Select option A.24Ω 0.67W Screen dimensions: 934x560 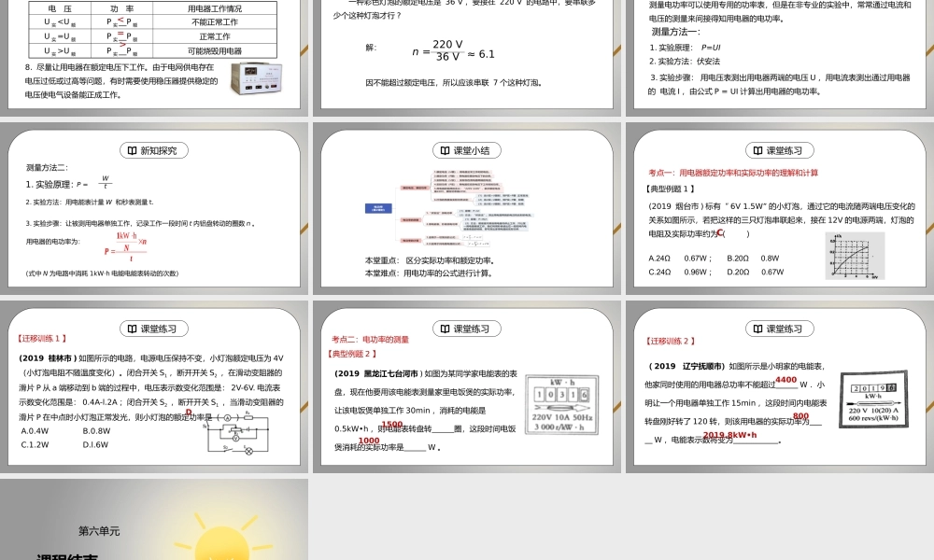tap(679, 259)
